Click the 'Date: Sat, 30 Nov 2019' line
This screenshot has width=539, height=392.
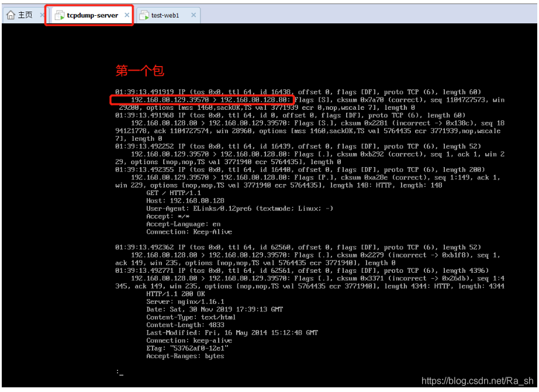[215, 310]
